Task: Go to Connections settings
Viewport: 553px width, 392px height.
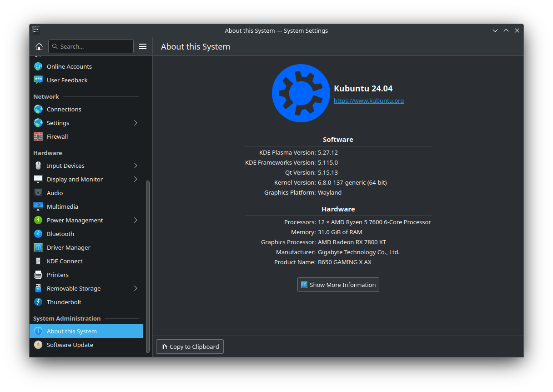Action: point(86,109)
